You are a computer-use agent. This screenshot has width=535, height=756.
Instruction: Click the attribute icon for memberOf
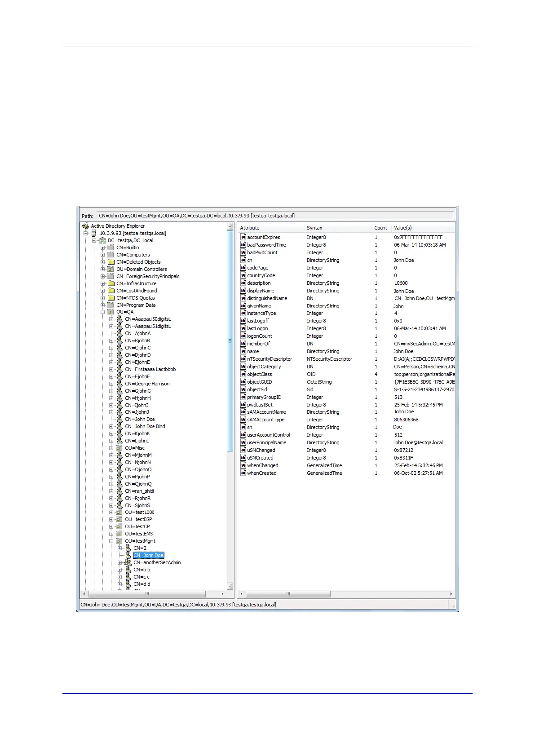(x=243, y=344)
